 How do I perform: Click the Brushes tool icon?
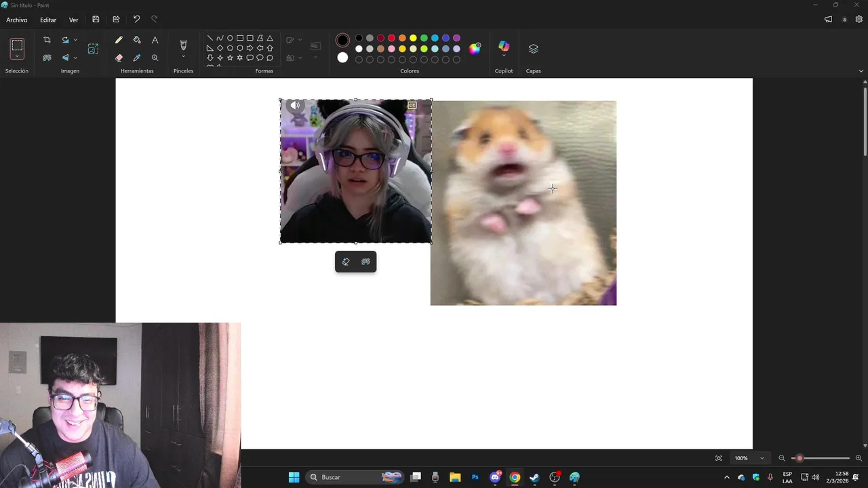[183, 45]
